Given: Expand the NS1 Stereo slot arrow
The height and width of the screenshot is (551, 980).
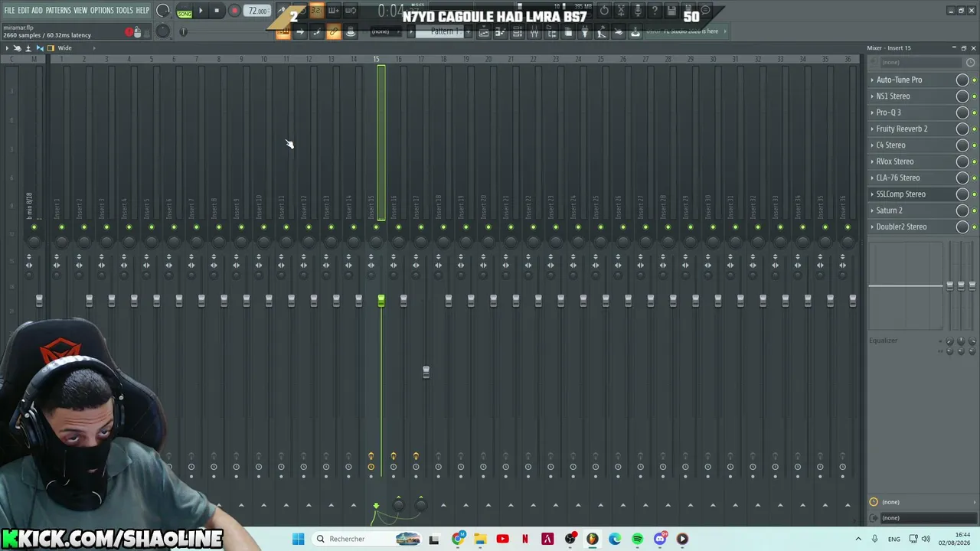Looking at the screenshot, I should 872,96.
